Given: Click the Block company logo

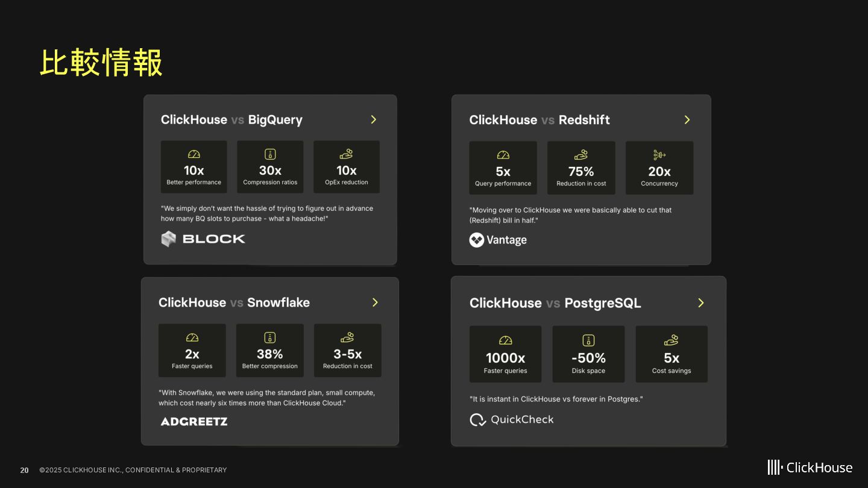Looking at the screenshot, I should click(203, 239).
